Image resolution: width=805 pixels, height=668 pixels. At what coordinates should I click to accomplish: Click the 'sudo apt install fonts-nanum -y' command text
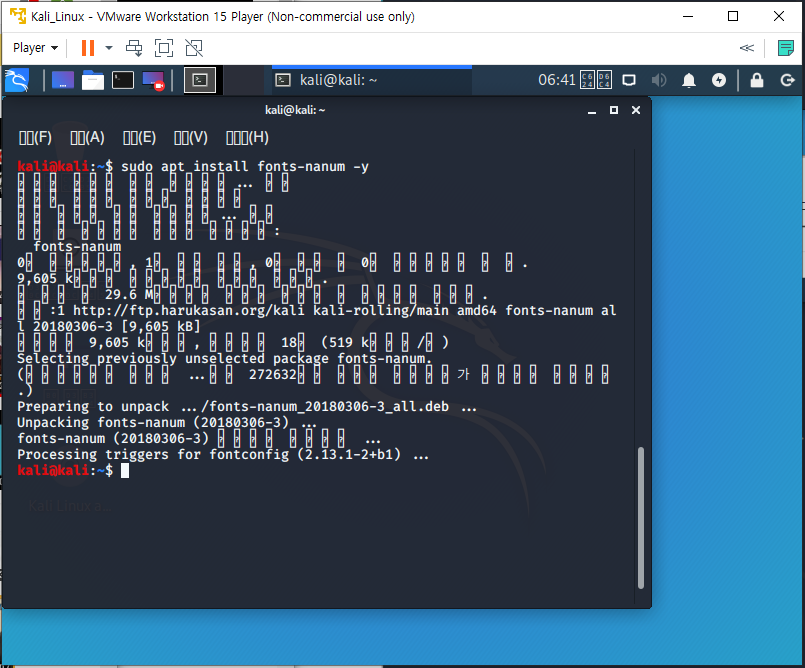tap(245, 167)
